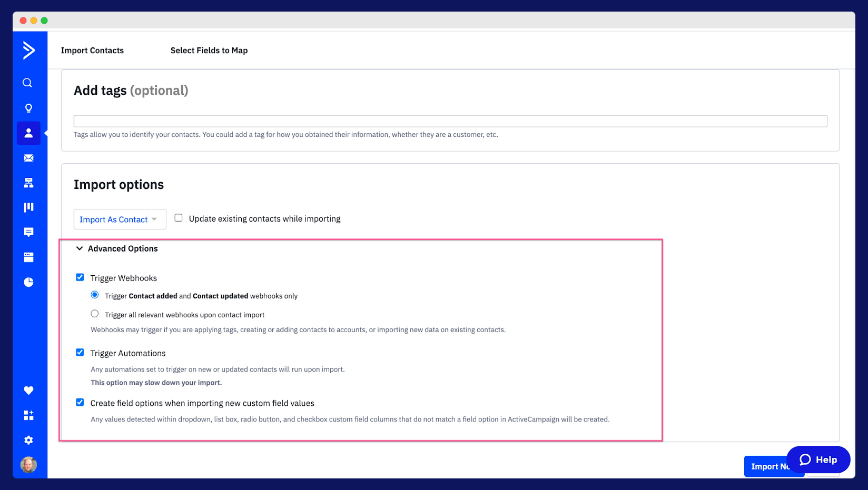This screenshot has height=490, width=868.
Task: Select Trigger all relevant webhooks radio
Action: pyautogui.click(x=95, y=314)
